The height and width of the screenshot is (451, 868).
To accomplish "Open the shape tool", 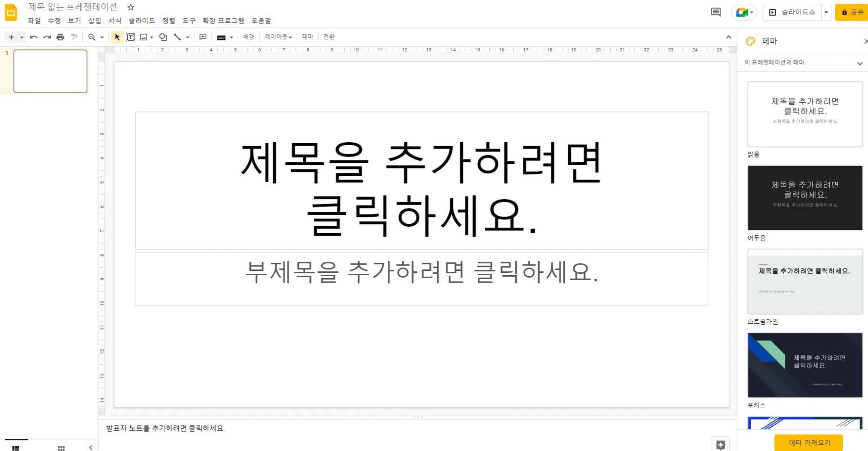I will 163,37.
